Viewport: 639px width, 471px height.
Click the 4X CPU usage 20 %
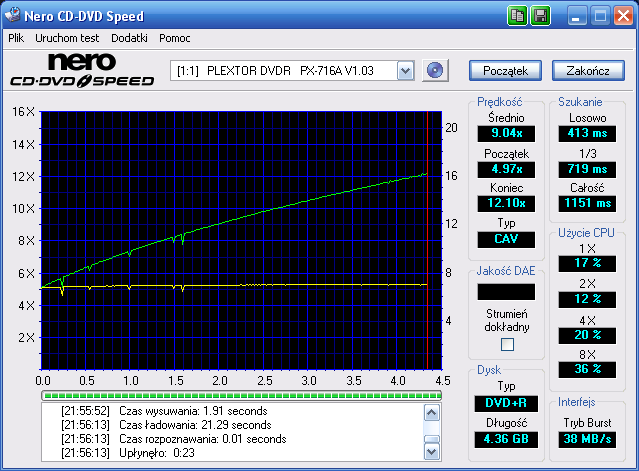tap(587, 335)
